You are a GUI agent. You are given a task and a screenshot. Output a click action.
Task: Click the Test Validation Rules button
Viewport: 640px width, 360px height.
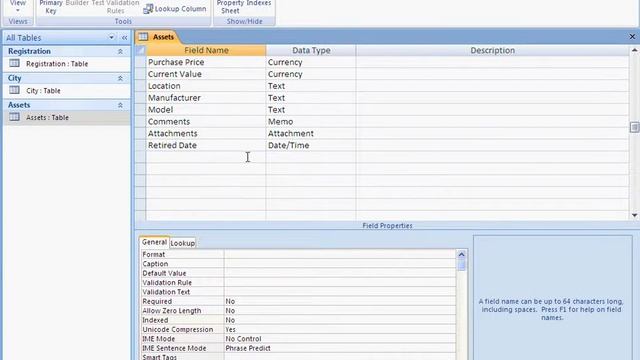point(115,7)
